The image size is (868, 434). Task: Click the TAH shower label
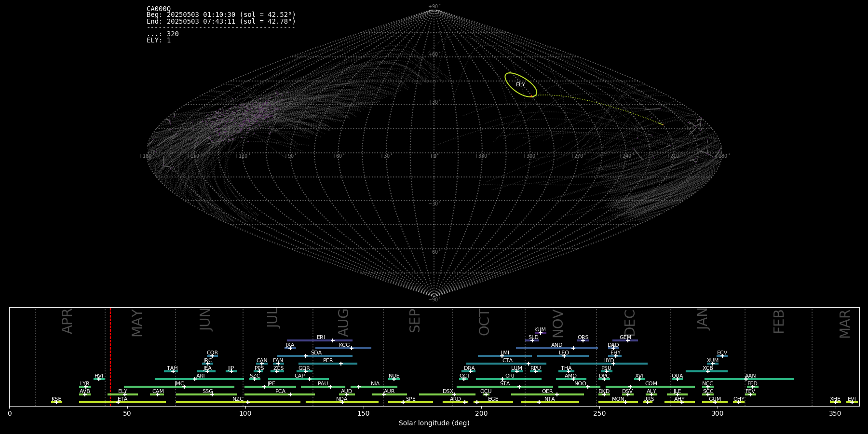(172, 368)
